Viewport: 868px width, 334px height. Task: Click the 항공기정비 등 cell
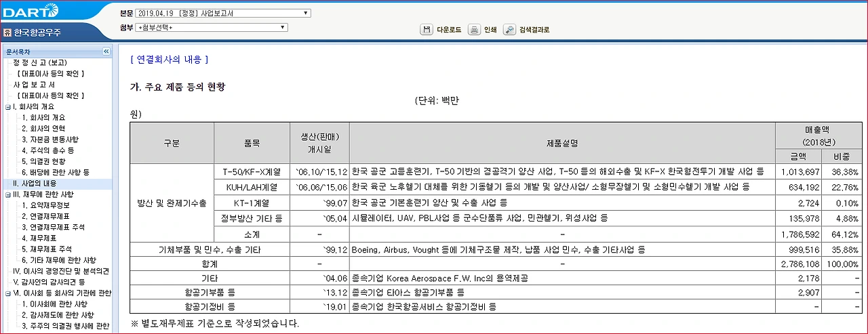[210, 307]
